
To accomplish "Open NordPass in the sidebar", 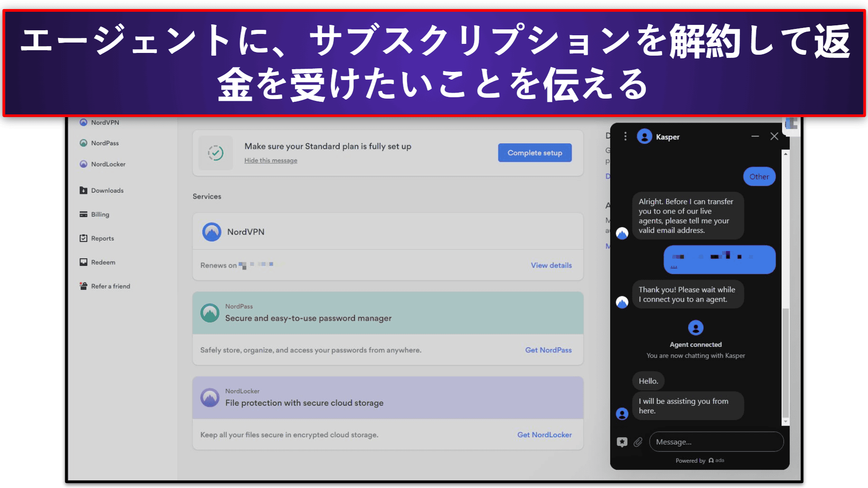I will (105, 143).
